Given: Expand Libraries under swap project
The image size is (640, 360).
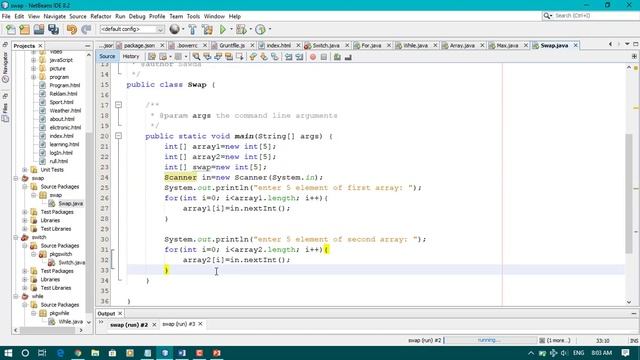Looking at the screenshot, I should [25, 220].
